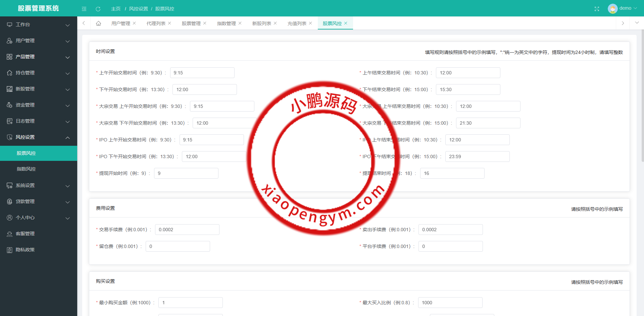Toggle fullscreen mode
The height and width of the screenshot is (316, 644).
pos(597,9)
